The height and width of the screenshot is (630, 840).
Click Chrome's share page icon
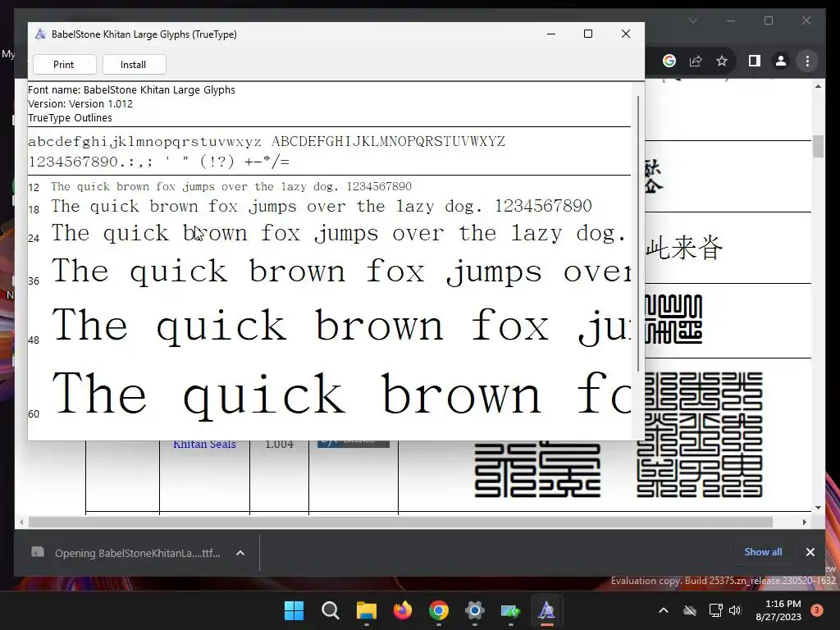click(696, 61)
